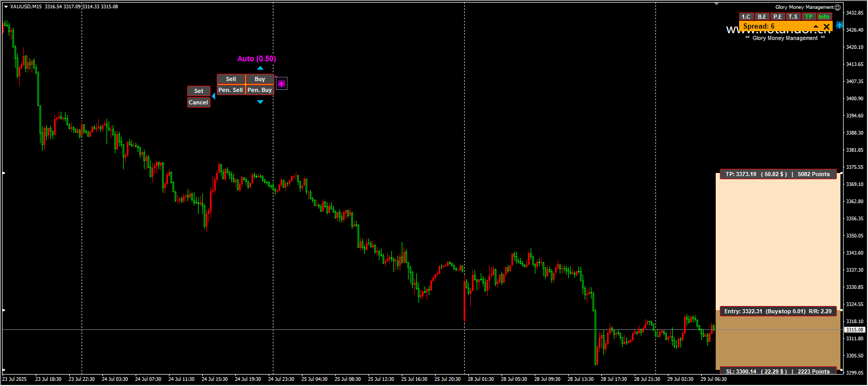
Task: Place a pending buy with Pen. Buy
Action: point(260,90)
